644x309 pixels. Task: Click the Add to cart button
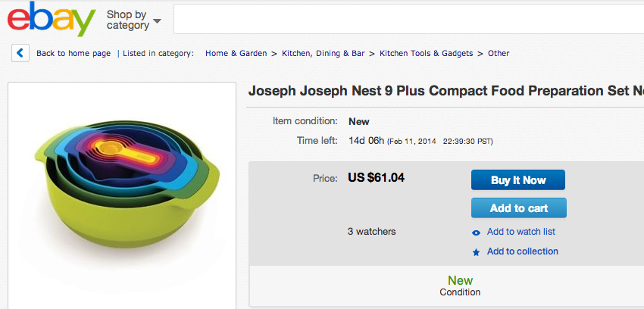519,208
